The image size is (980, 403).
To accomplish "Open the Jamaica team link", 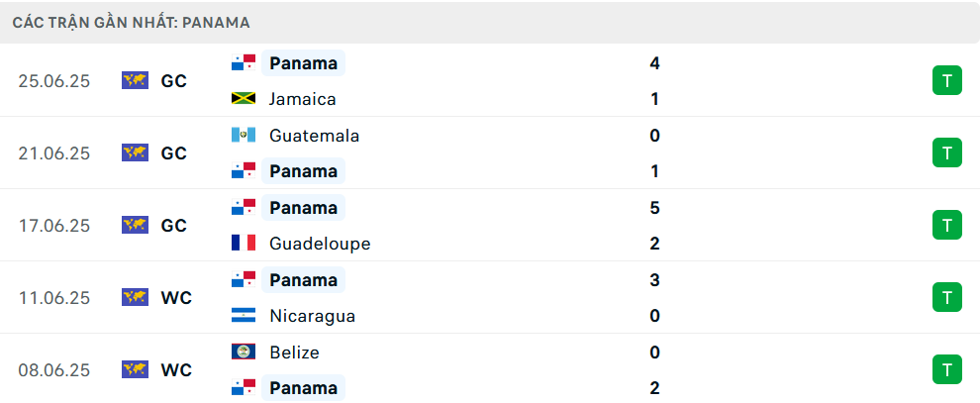I will click(302, 99).
